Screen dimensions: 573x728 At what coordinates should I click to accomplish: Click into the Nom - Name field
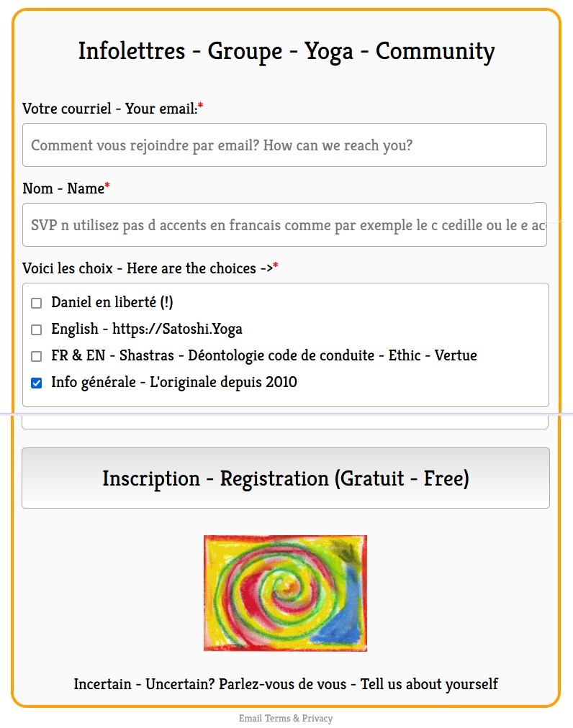tap(284, 225)
